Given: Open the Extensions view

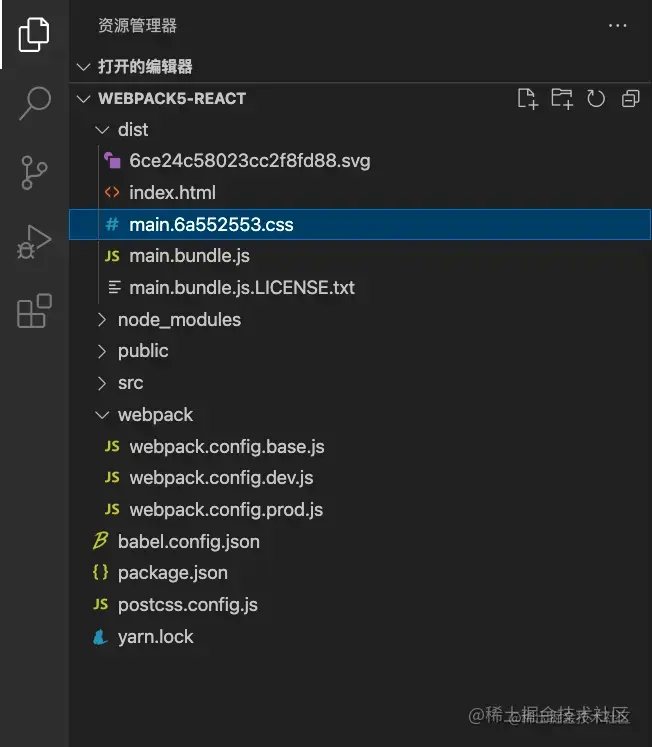Looking at the screenshot, I should (x=34, y=311).
